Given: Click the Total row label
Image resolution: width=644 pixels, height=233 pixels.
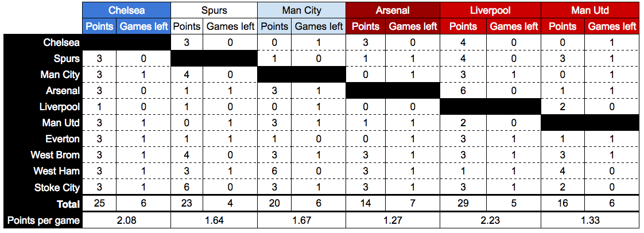Looking at the screenshot, I should pyautogui.click(x=68, y=204).
